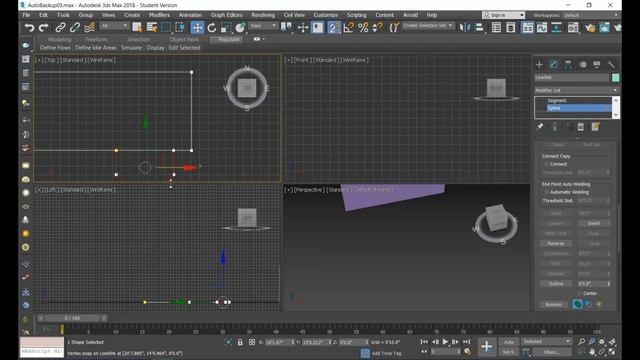Toggle the 2D Snaps button
Screen dimensions: 640x360
pyautogui.click(x=333, y=28)
